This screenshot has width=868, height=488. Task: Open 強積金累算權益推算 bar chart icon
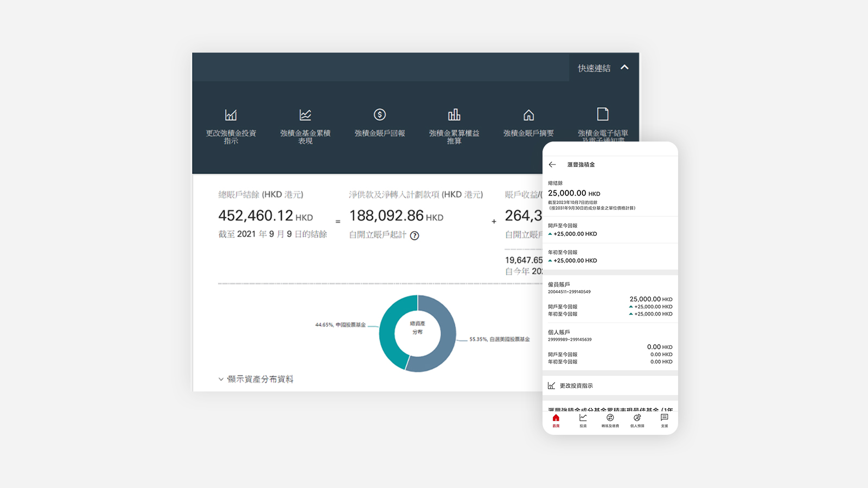coord(454,114)
